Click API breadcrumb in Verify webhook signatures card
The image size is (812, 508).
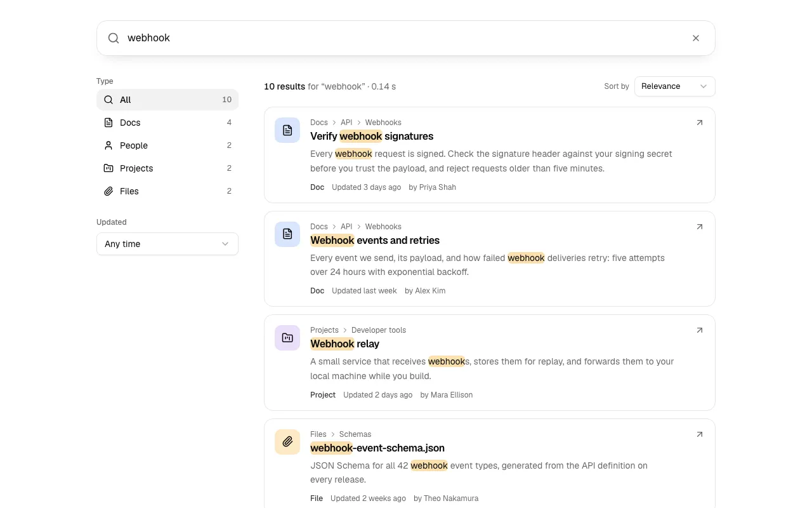click(x=346, y=123)
